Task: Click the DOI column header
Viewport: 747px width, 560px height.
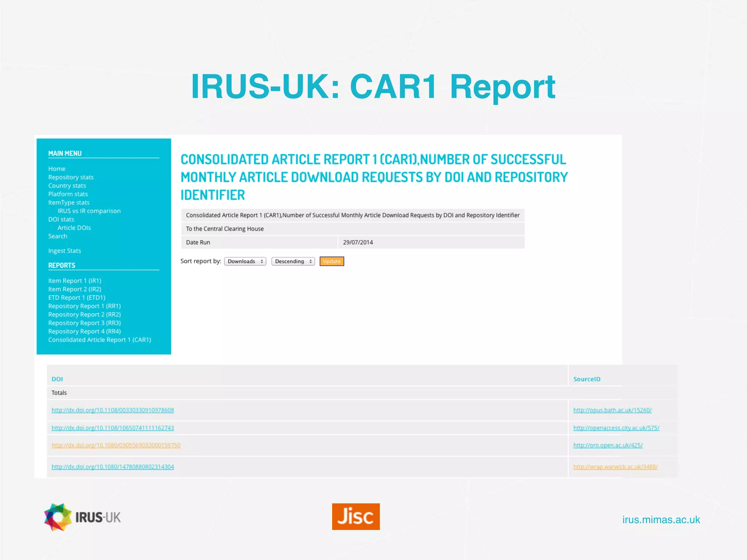Action: pyautogui.click(x=57, y=379)
